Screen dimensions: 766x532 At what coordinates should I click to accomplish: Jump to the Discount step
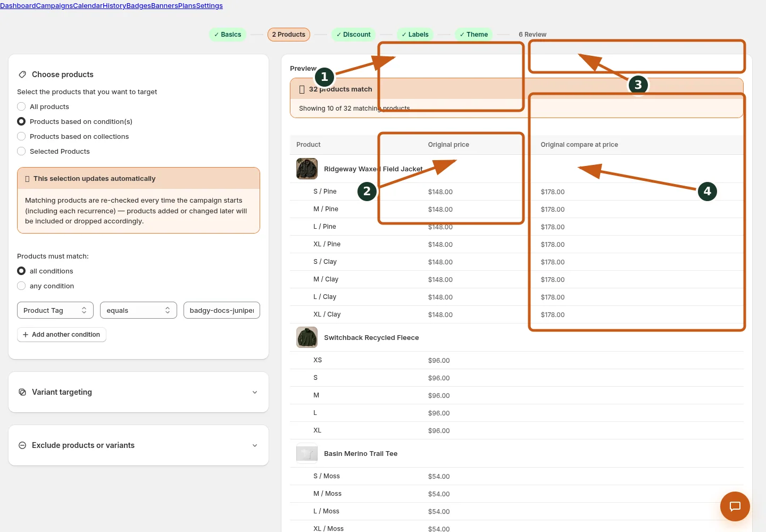[353, 35]
